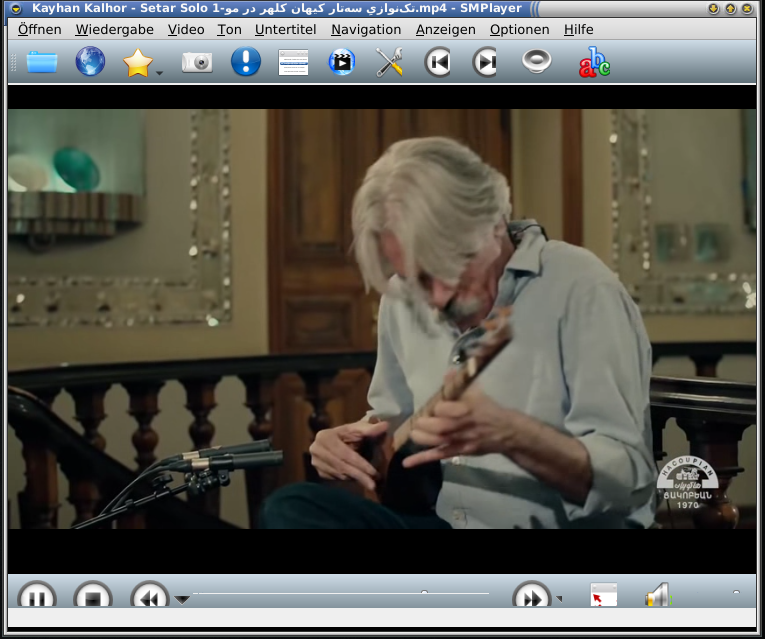
Task: Open URL using the globe icon
Action: point(90,63)
